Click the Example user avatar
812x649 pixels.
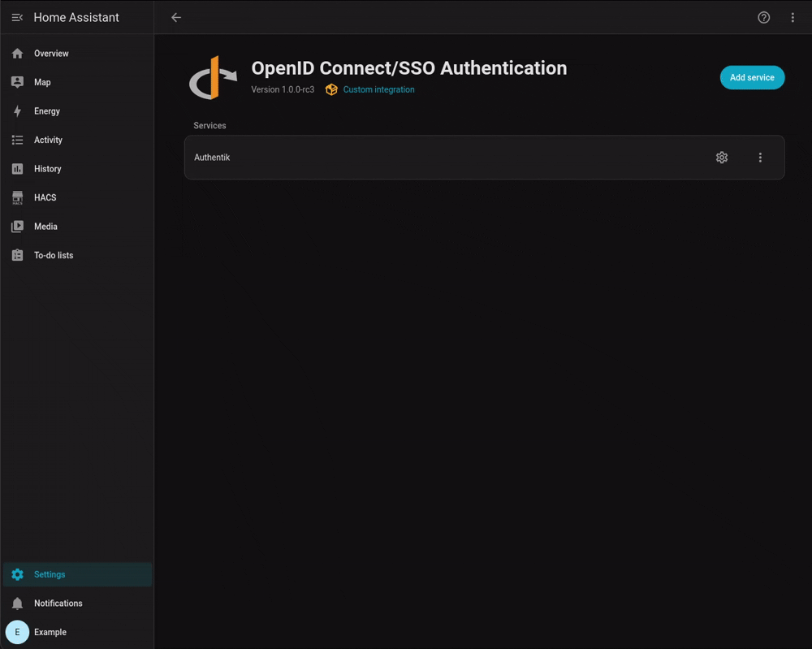pos(17,632)
